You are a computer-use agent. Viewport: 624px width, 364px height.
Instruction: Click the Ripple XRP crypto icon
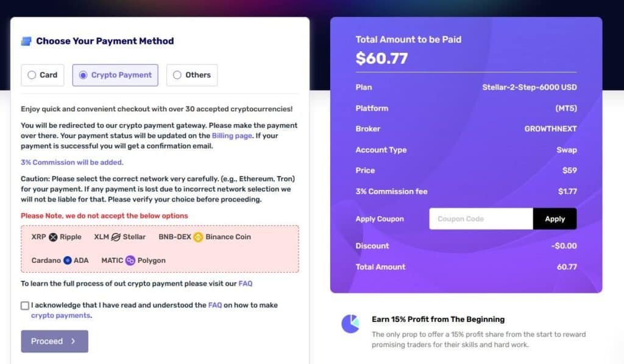(x=52, y=237)
